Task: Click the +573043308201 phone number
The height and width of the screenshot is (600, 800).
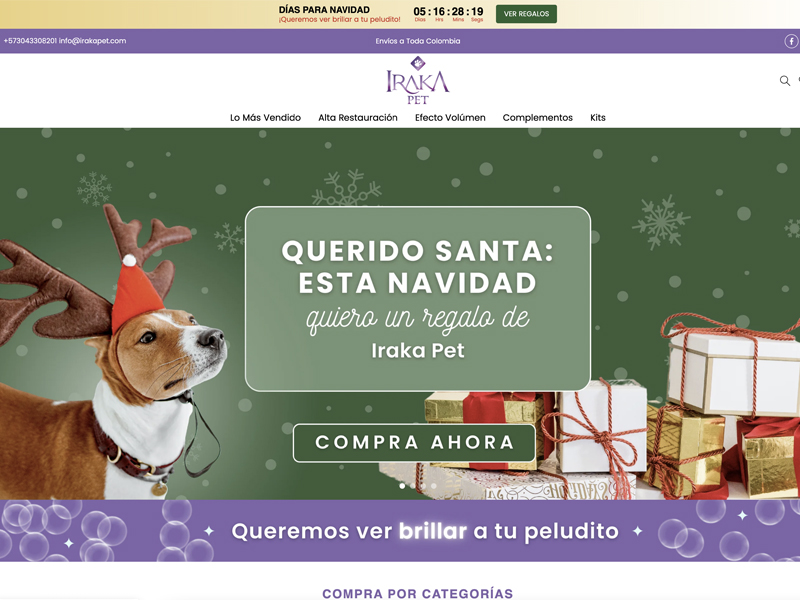Action: pyautogui.click(x=30, y=41)
